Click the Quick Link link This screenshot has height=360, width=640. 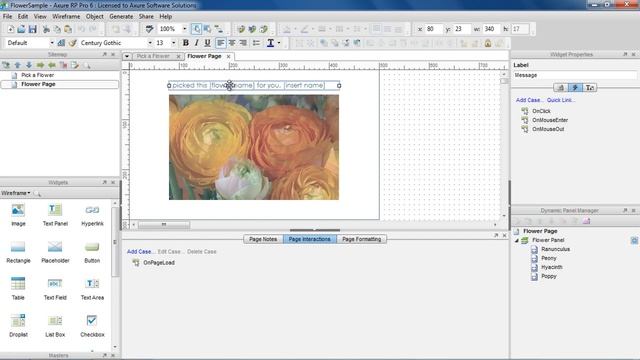point(561,100)
